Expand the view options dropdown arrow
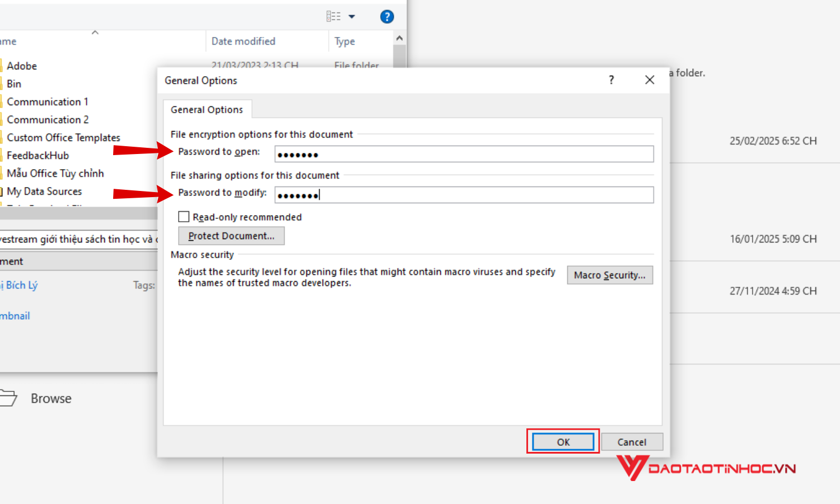The image size is (840, 504). tap(352, 17)
